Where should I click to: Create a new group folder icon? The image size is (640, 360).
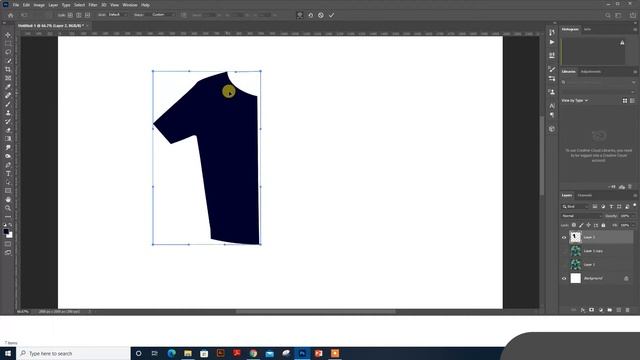(x=609, y=310)
